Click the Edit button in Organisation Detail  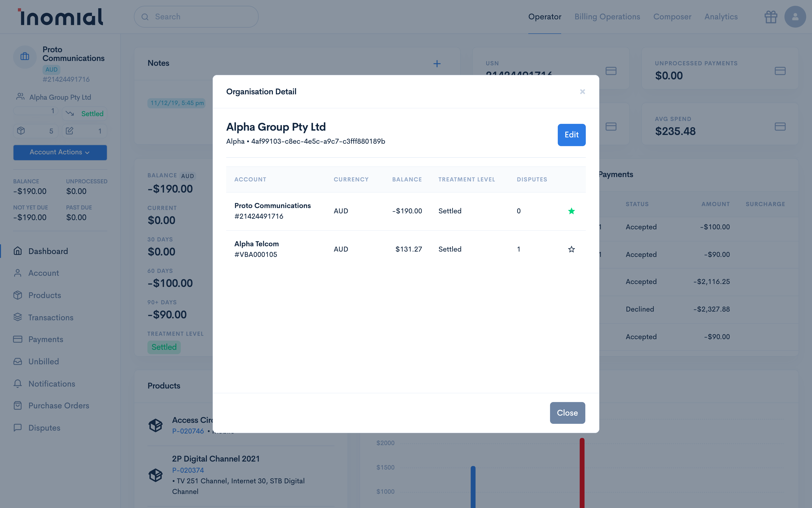(x=571, y=135)
